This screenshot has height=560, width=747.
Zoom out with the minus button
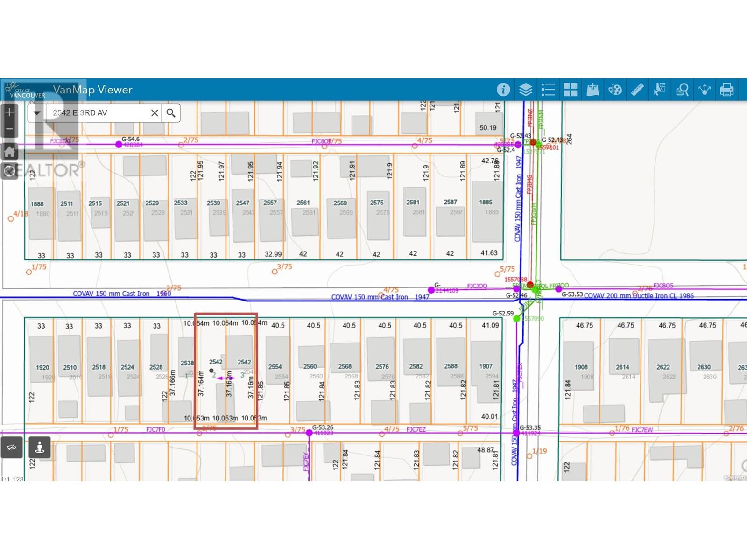[9, 129]
